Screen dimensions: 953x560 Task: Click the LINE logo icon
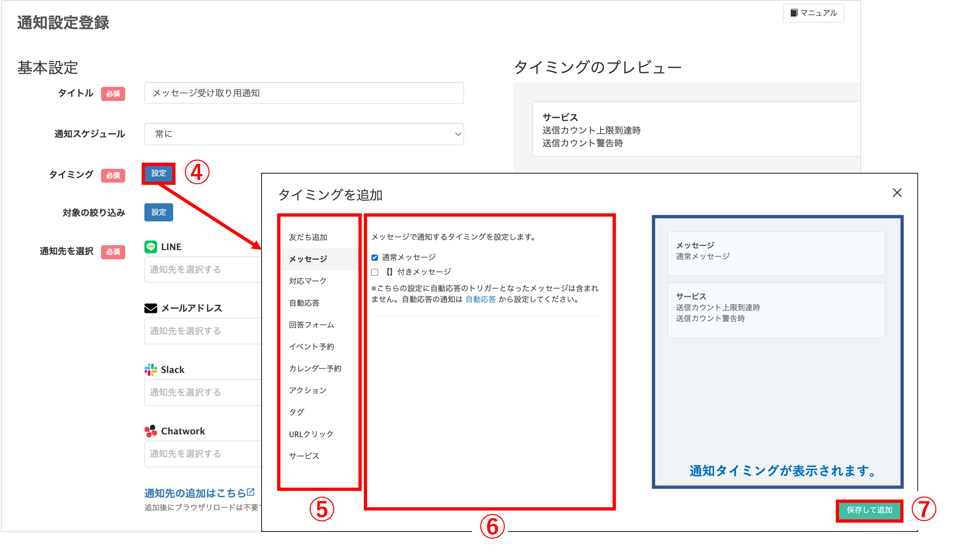pyautogui.click(x=150, y=247)
